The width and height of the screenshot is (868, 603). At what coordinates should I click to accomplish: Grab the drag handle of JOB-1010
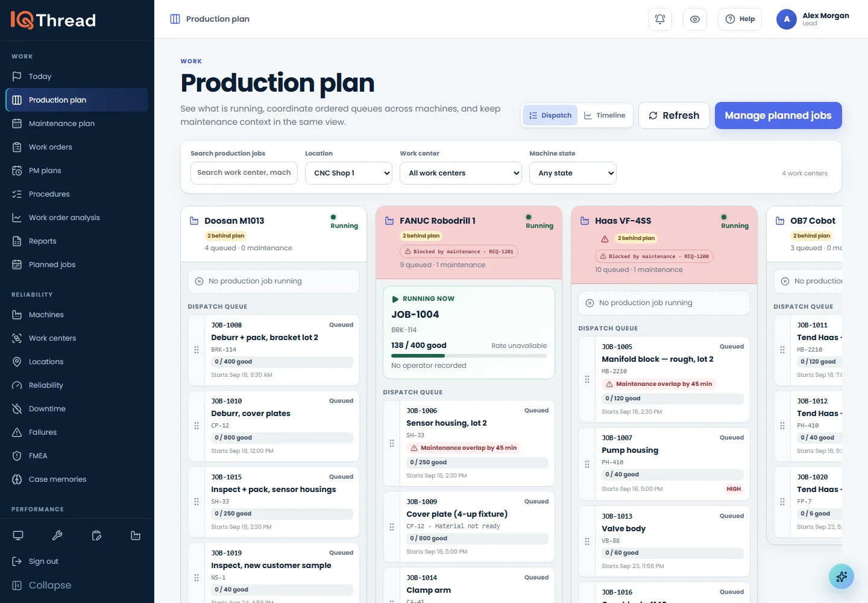point(197,426)
